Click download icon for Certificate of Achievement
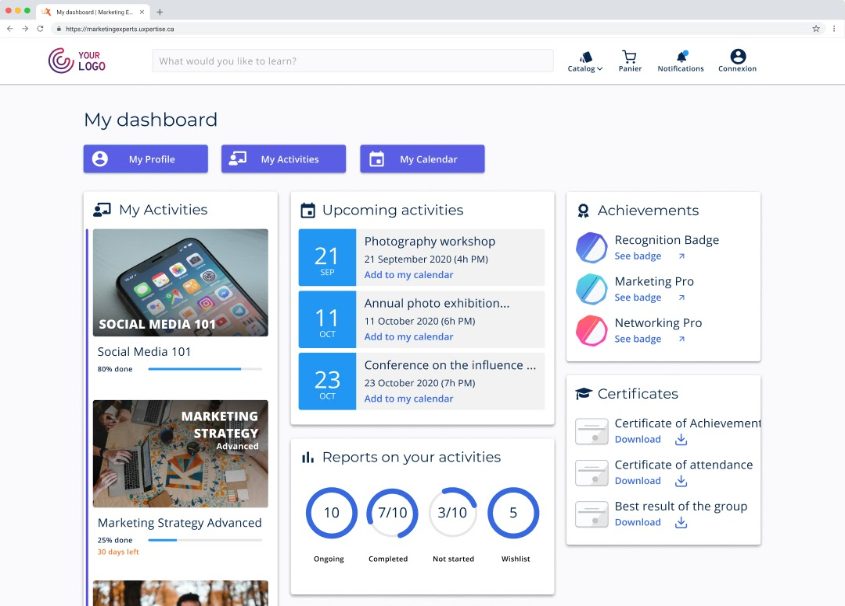 click(x=681, y=439)
